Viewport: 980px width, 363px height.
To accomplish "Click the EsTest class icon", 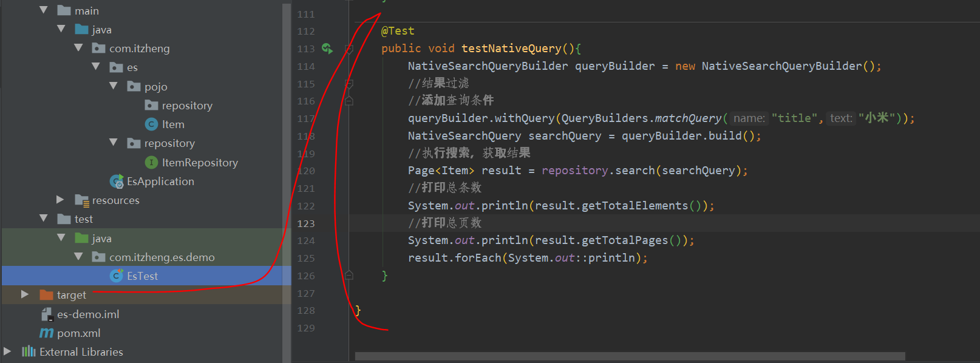I will point(117,276).
